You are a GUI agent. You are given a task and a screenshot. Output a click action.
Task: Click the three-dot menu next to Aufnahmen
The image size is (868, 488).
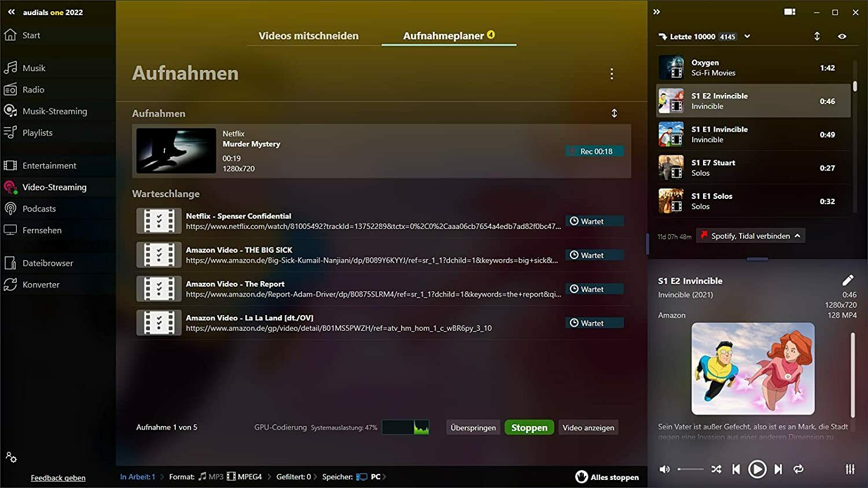click(x=612, y=73)
